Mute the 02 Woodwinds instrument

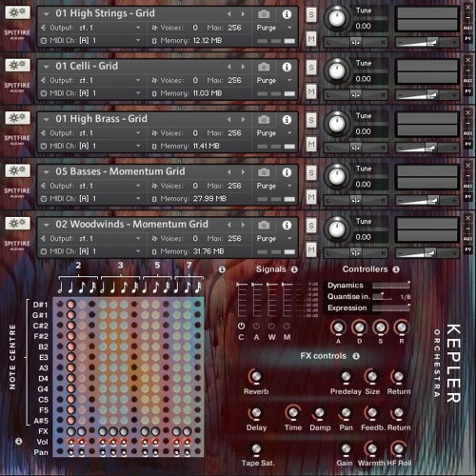[311, 249]
